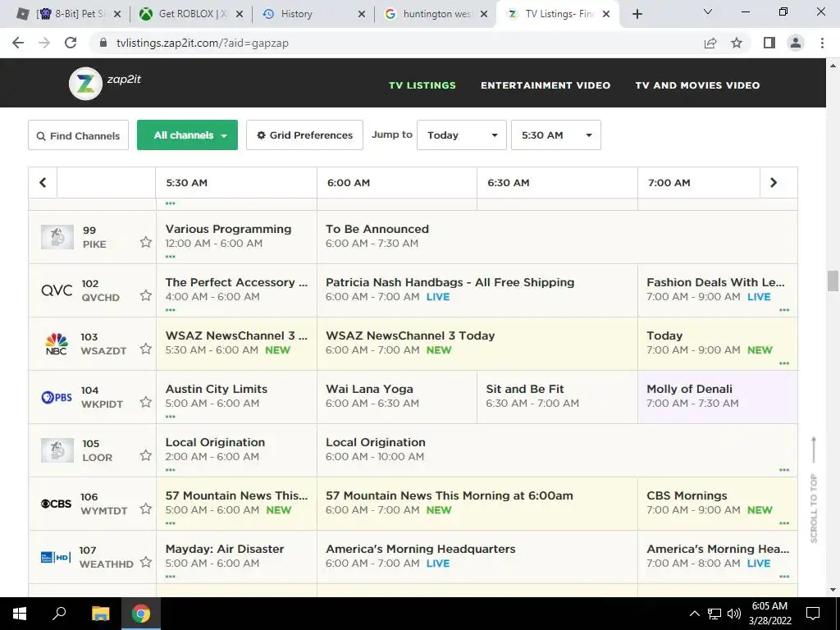
Task: Open browser side panel
Action: click(x=769, y=43)
